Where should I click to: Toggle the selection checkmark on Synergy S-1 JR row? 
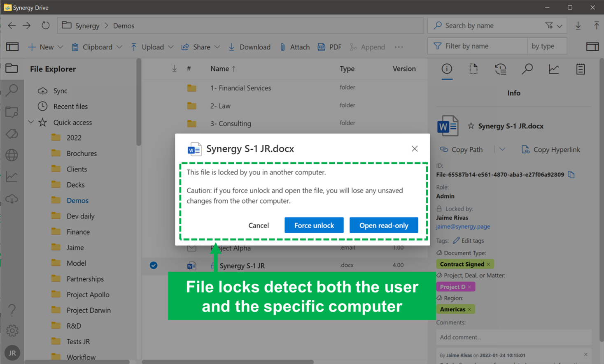pos(154,265)
